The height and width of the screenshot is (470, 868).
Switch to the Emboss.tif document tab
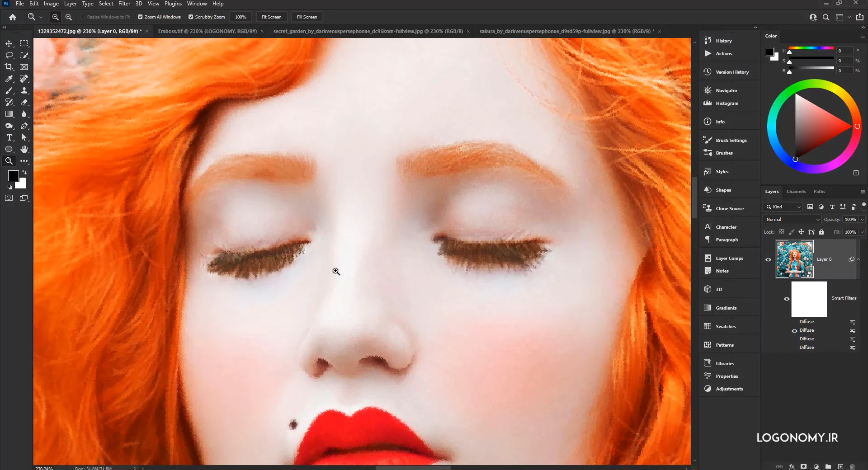[x=208, y=31]
